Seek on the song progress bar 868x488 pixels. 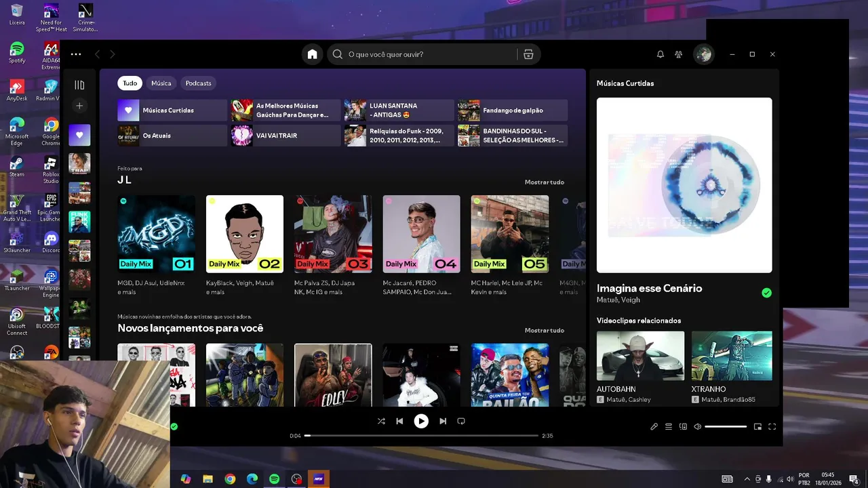tap(421, 436)
